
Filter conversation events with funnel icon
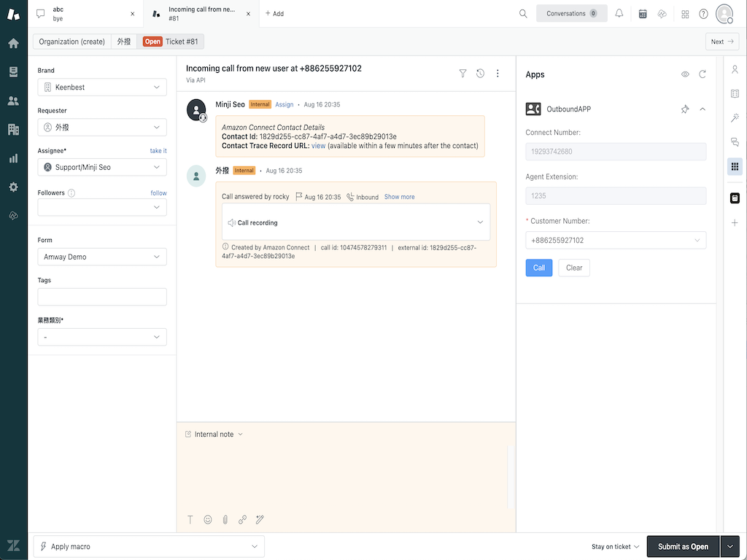[462, 74]
